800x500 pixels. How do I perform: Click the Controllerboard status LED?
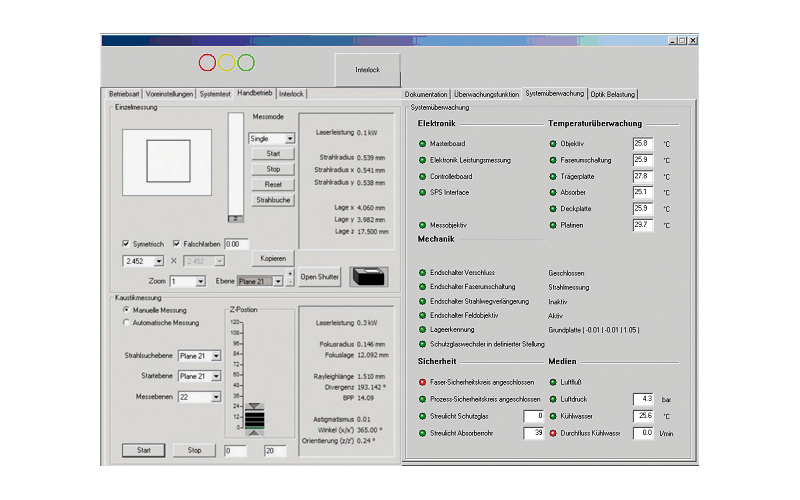pyautogui.click(x=422, y=177)
